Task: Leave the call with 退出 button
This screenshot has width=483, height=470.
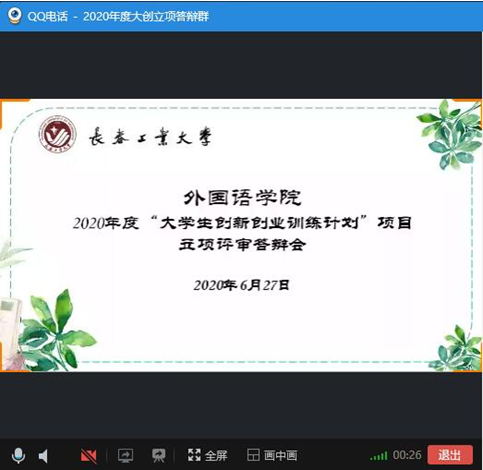Action: tap(450, 455)
